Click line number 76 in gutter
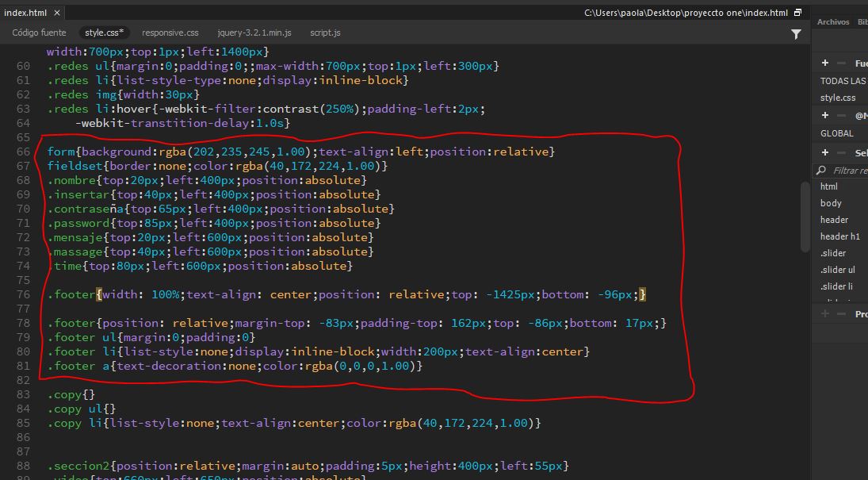This screenshot has height=480, width=868. 23,294
